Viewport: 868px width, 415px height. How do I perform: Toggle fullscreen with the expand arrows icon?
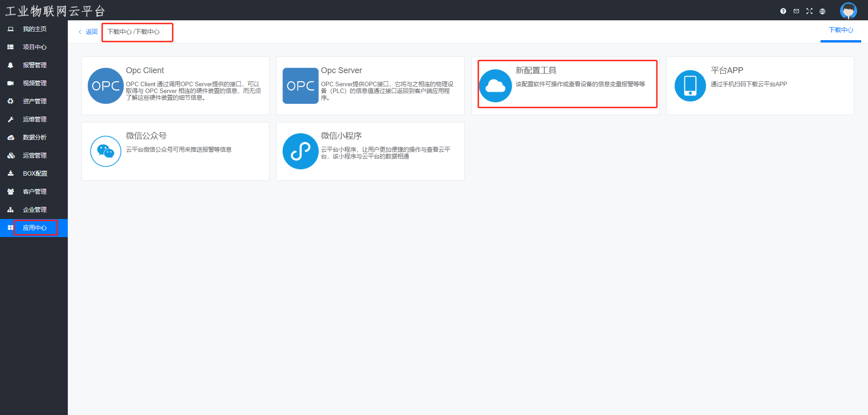(x=809, y=11)
